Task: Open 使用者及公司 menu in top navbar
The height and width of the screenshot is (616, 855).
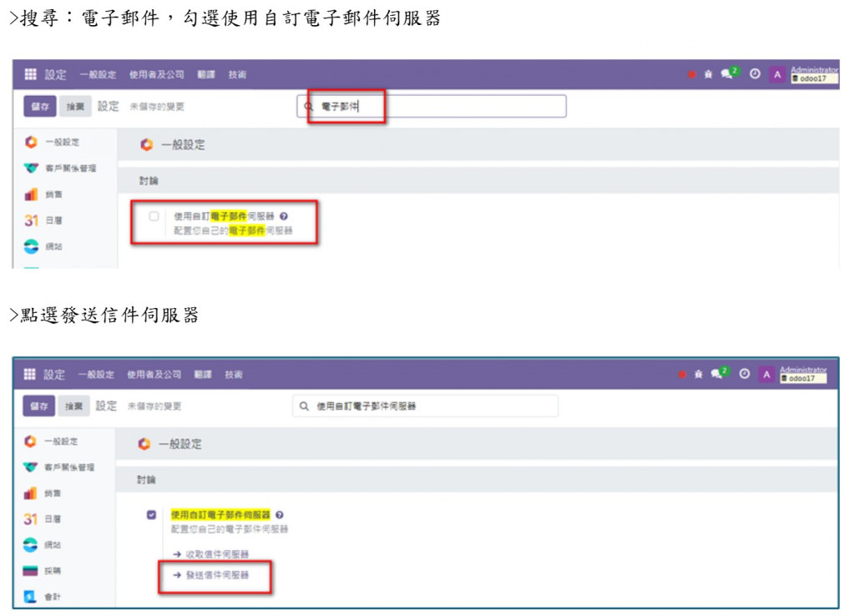Action: 156,74
